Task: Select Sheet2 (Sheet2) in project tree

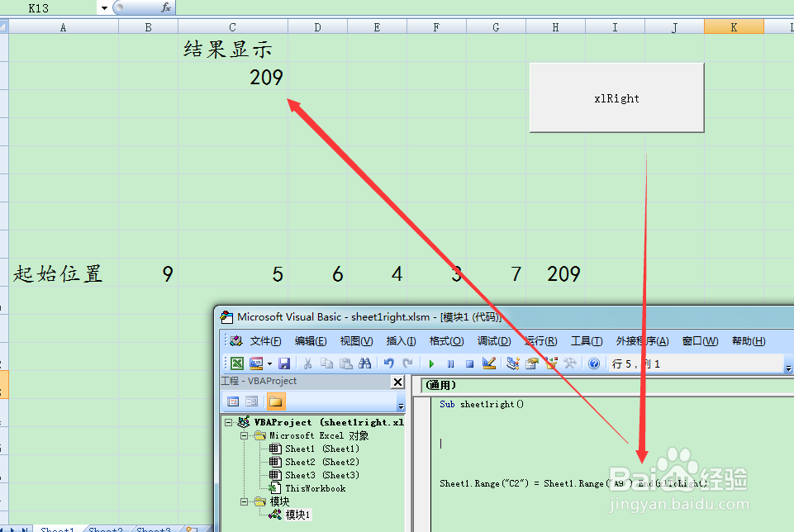Action: point(322,462)
